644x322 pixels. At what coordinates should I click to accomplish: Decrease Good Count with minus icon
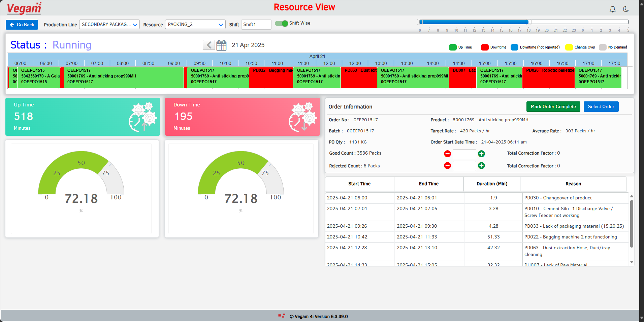pyautogui.click(x=447, y=154)
